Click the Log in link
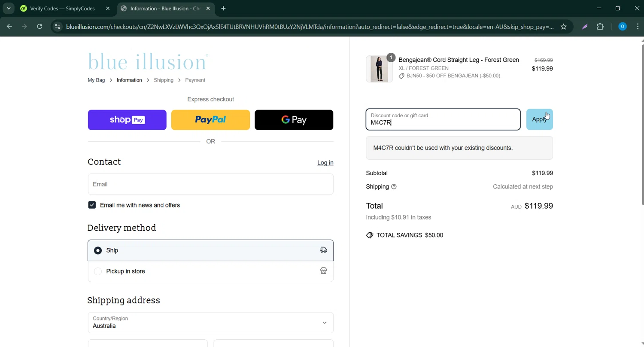 point(325,163)
